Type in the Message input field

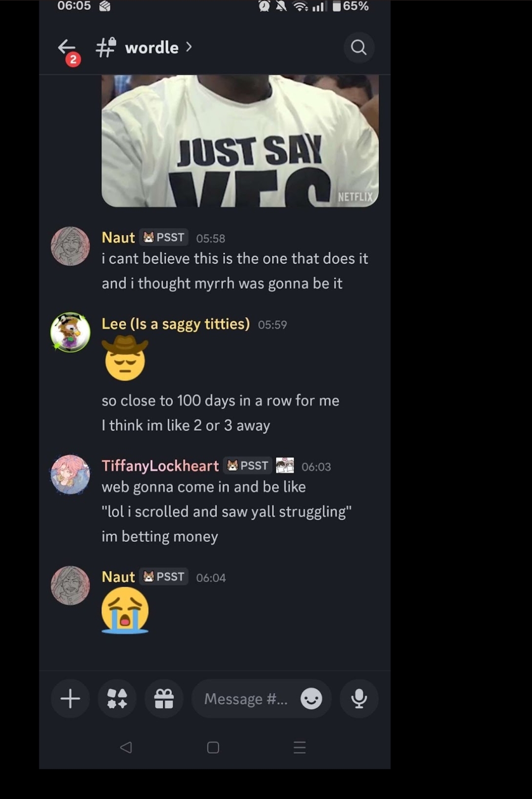(x=246, y=699)
